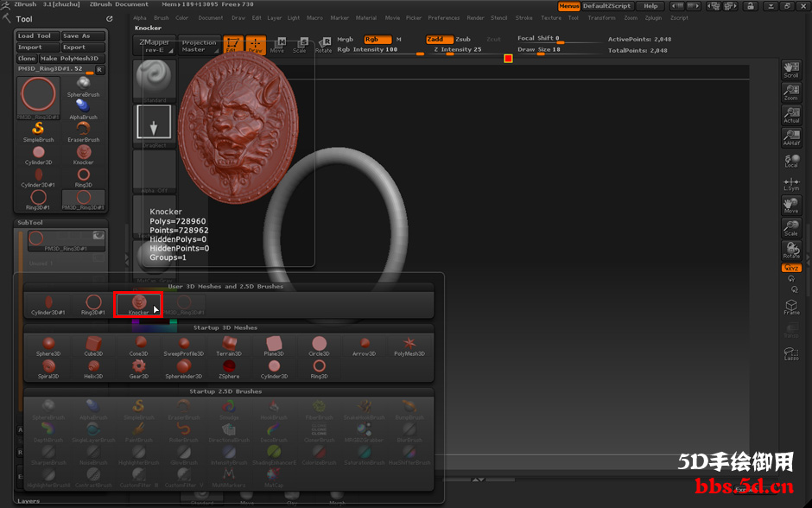This screenshot has height=508, width=812.
Task: Open the ZMapper rev-E launcher
Action: click(x=155, y=46)
